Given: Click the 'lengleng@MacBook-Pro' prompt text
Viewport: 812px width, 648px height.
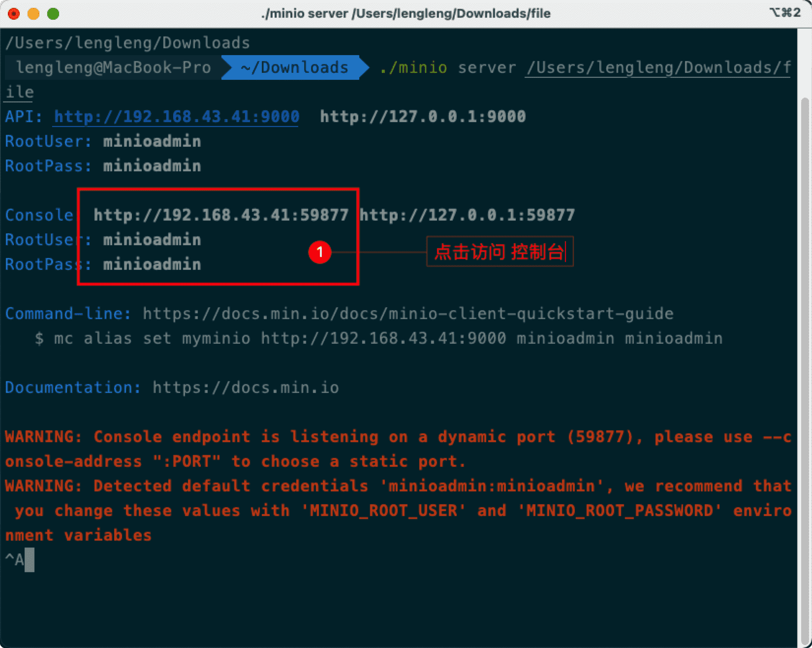Looking at the screenshot, I should [x=114, y=67].
